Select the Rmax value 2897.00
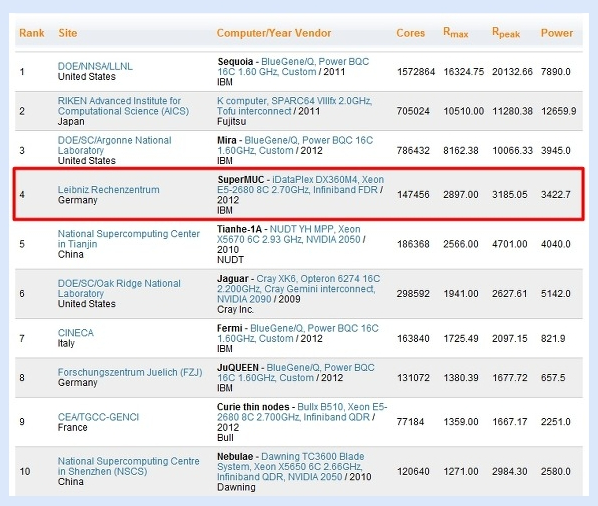 click(461, 194)
